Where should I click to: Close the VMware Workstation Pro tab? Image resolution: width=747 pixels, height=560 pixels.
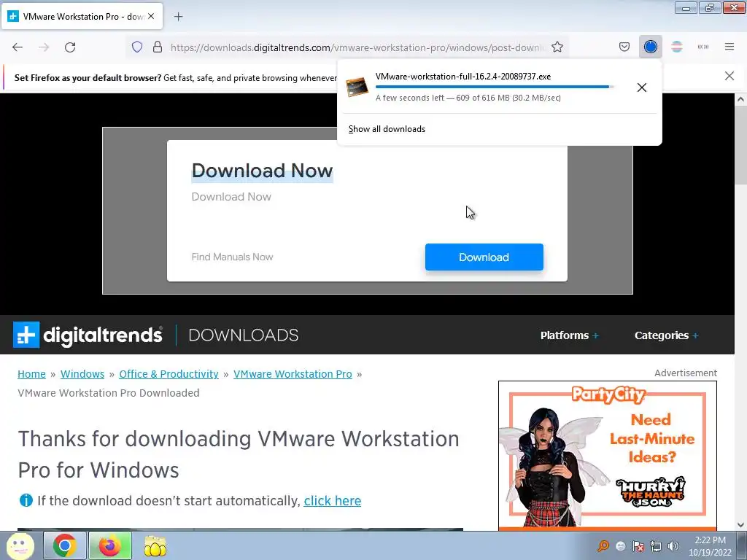coord(151,16)
